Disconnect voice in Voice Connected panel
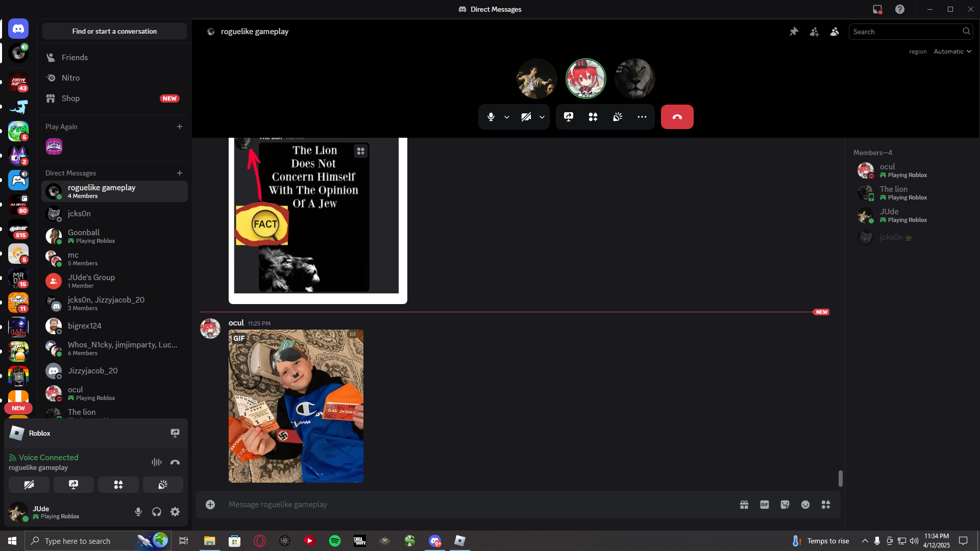The image size is (980, 551). pos(175,462)
